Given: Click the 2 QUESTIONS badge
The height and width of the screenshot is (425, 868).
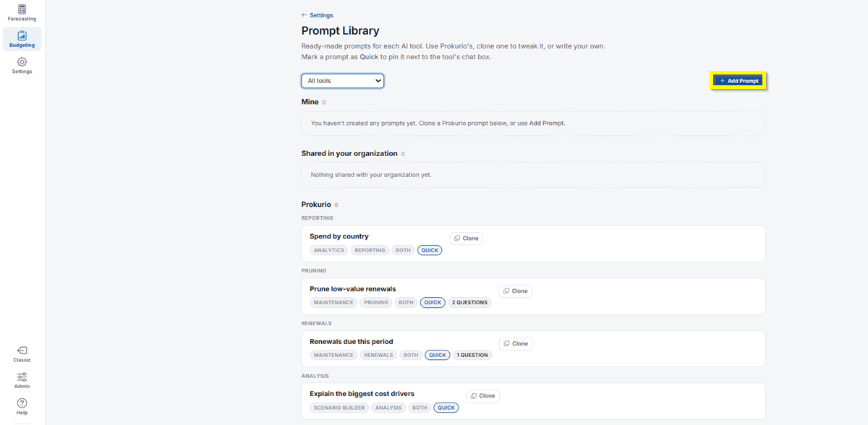Looking at the screenshot, I should (x=470, y=303).
